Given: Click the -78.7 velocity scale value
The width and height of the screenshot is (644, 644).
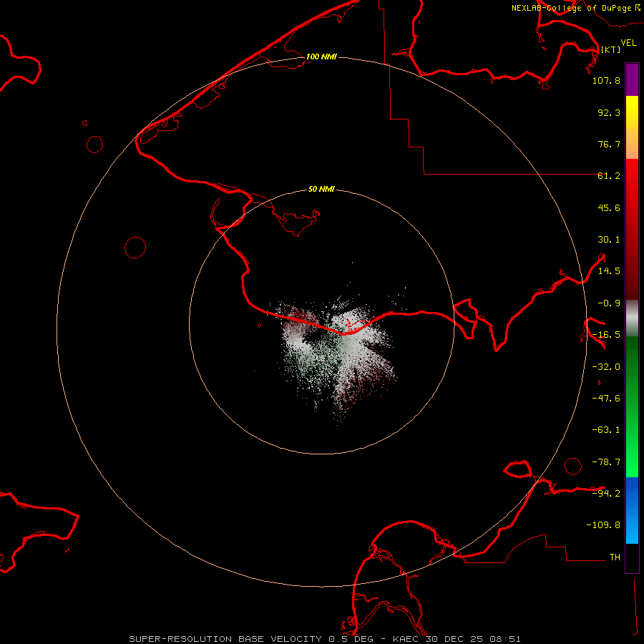Looking at the screenshot, I should (x=606, y=462).
